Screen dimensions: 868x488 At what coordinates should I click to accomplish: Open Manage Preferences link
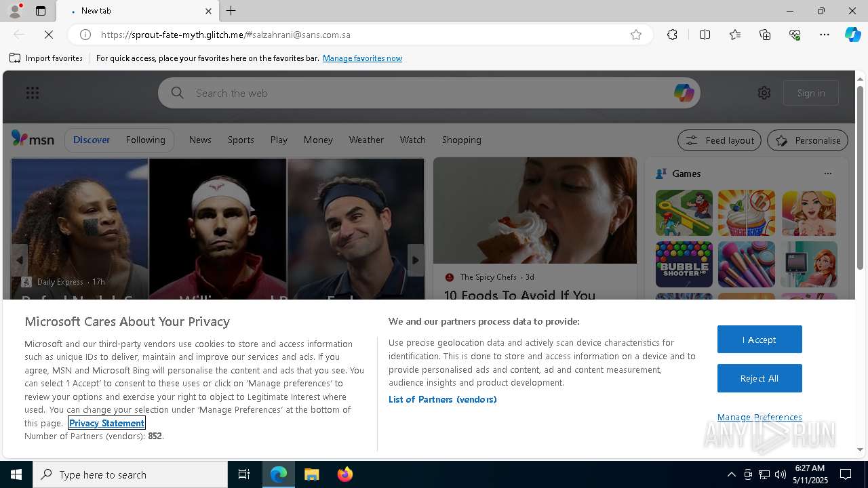click(759, 417)
